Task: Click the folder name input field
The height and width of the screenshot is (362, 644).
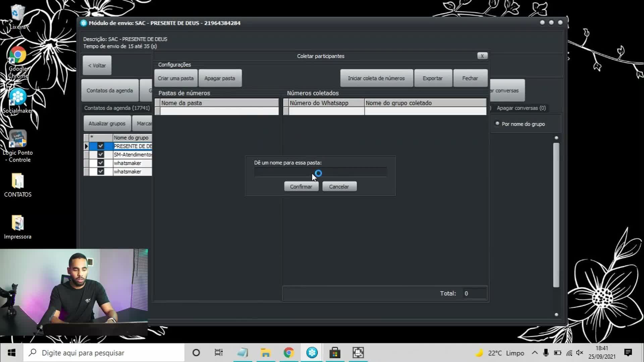Action: [x=320, y=172]
